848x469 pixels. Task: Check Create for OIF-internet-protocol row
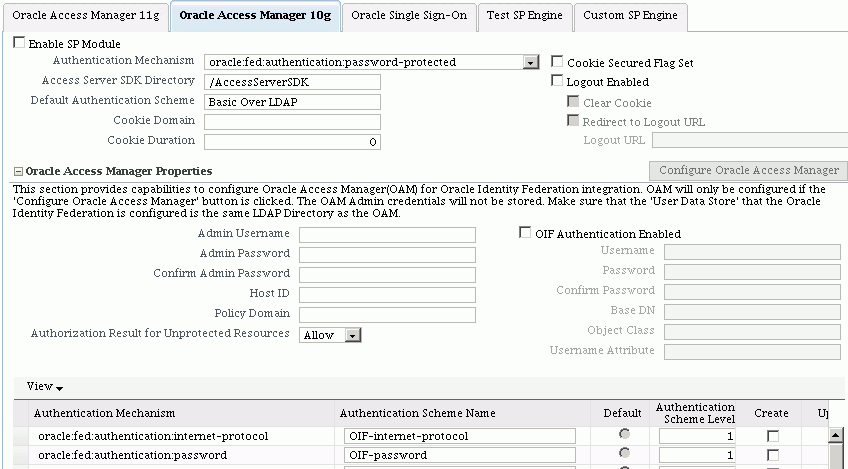pyautogui.click(x=773, y=436)
